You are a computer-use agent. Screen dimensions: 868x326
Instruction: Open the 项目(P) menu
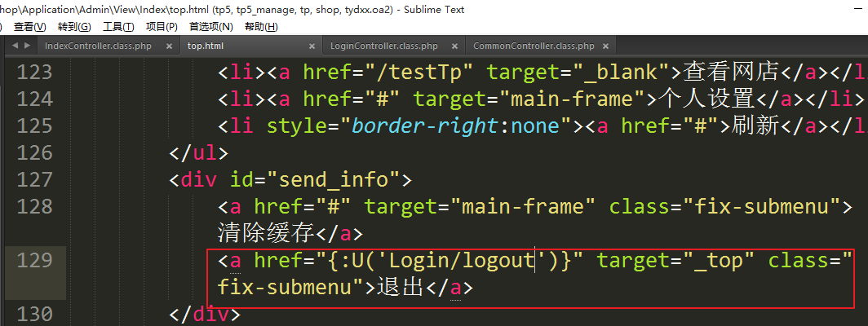tap(162, 27)
